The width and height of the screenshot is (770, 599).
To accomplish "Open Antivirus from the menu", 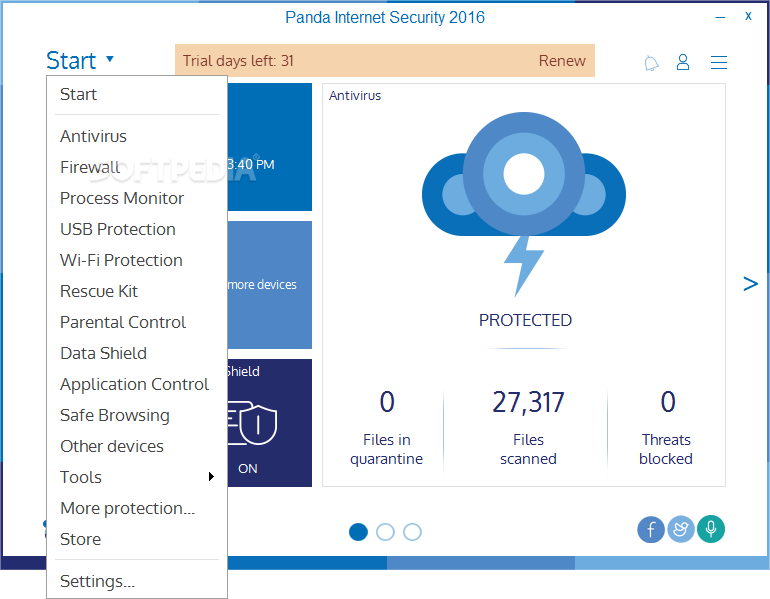I will [137, 136].
